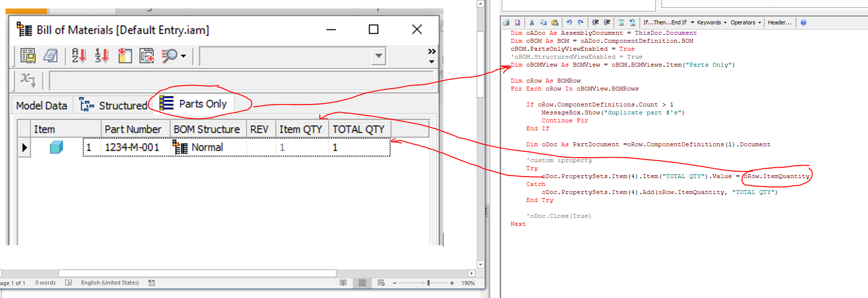The width and height of the screenshot is (868, 298).
Task: Click the 0 words count in status bar
Action: click(45, 283)
